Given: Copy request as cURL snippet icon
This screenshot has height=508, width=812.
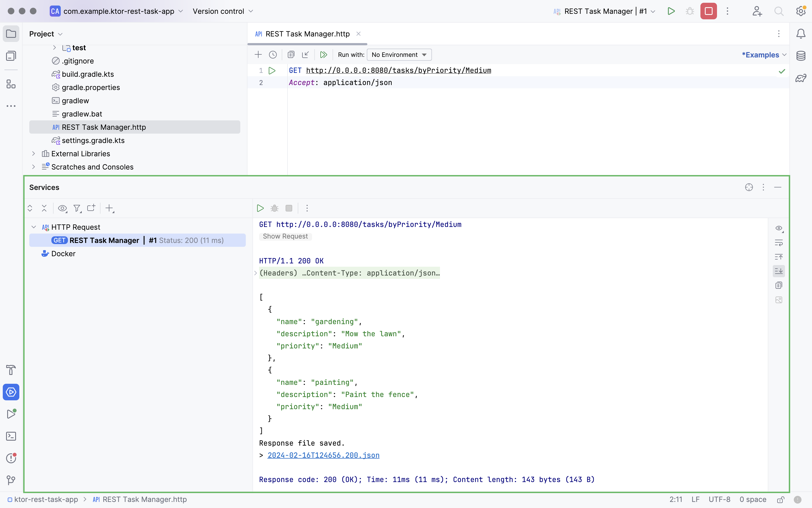Looking at the screenshot, I should (x=291, y=54).
